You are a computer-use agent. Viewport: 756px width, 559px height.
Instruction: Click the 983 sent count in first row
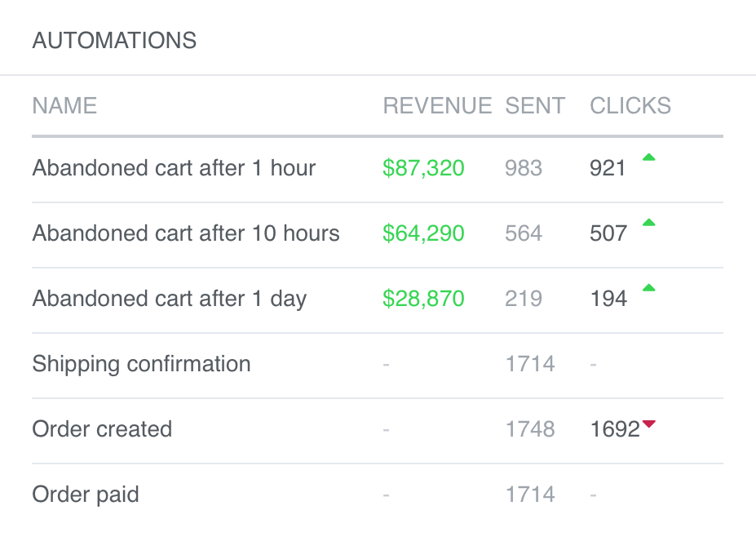click(x=524, y=169)
